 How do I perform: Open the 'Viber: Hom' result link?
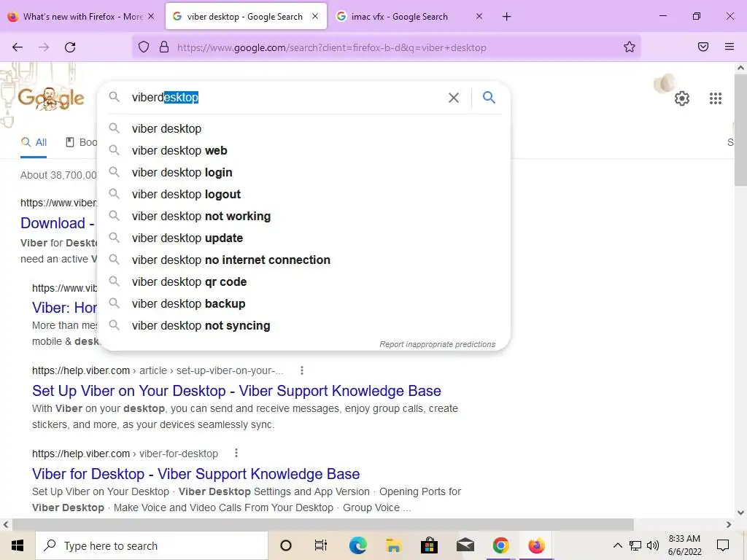[64, 308]
